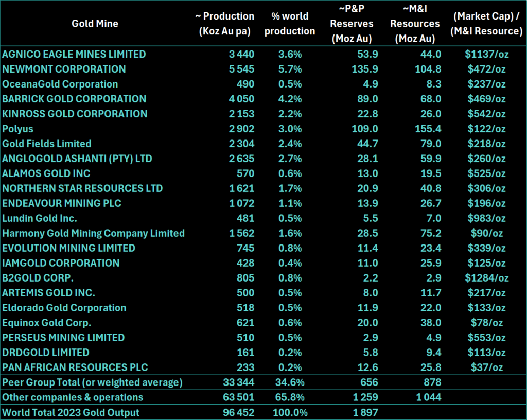Click the % world production header

point(290,24)
